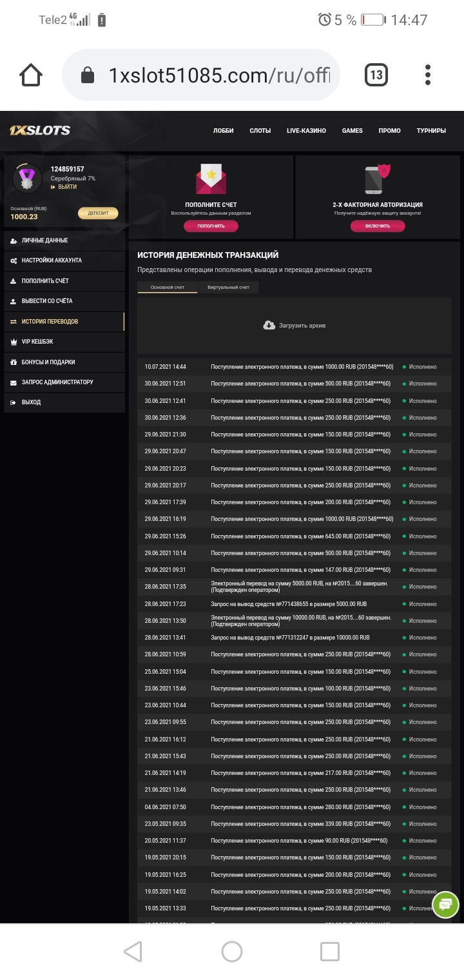Open Бонусы и подарки gift icon
464x980 pixels.
pos(14,362)
